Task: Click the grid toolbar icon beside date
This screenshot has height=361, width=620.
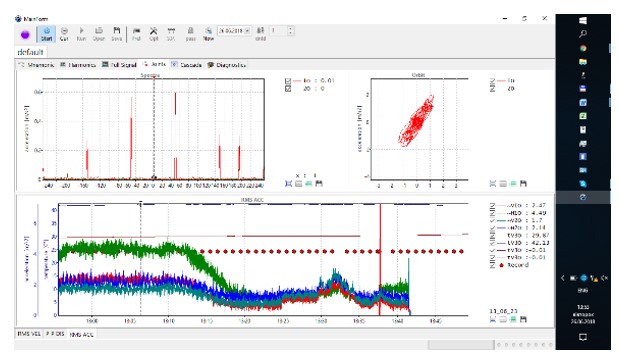Action: coord(260,34)
